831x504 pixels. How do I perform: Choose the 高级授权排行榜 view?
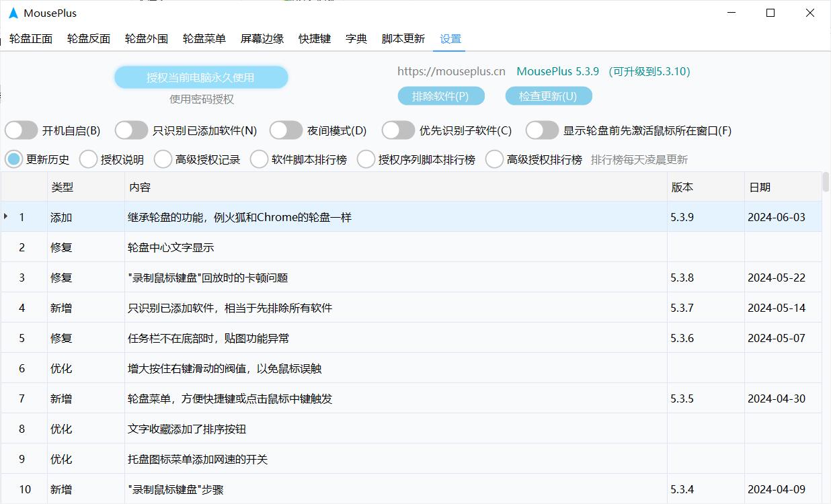[494, 159]
